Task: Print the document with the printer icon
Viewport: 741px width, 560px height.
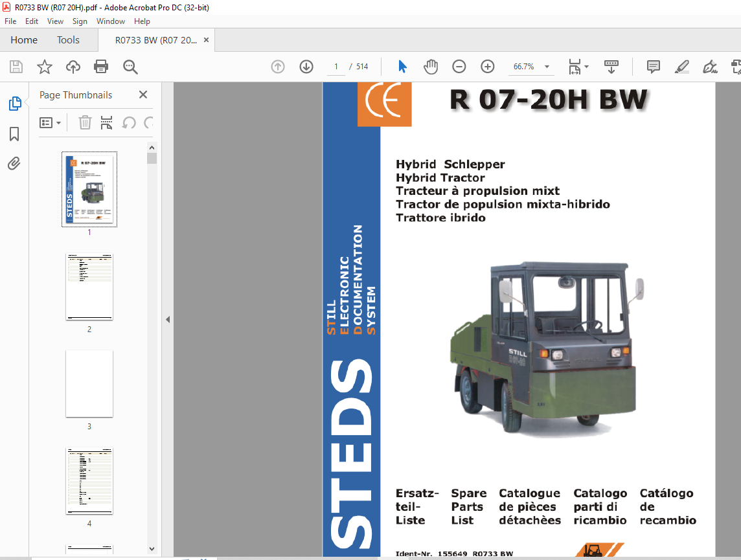Action: [x=101, y=67]
